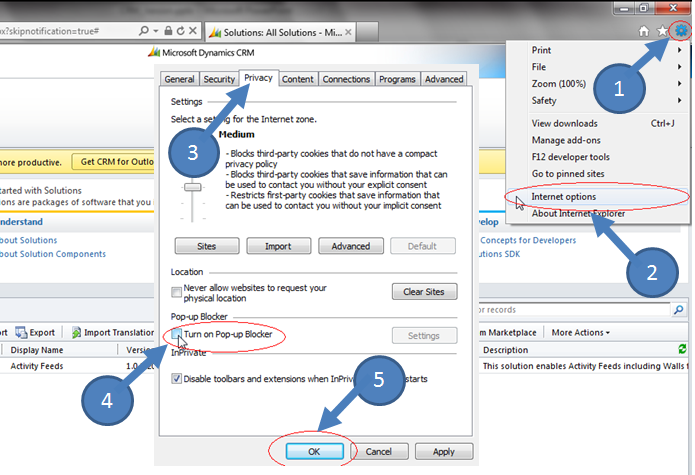695x475 pixels.
Task: Click the privacy level slider handle
Action: [x=192, y=187]
